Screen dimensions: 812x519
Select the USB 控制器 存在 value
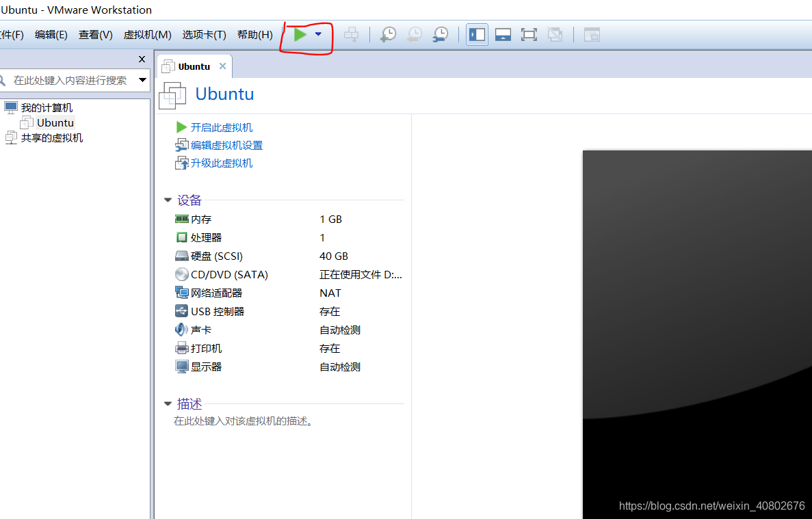click(330, 312)
